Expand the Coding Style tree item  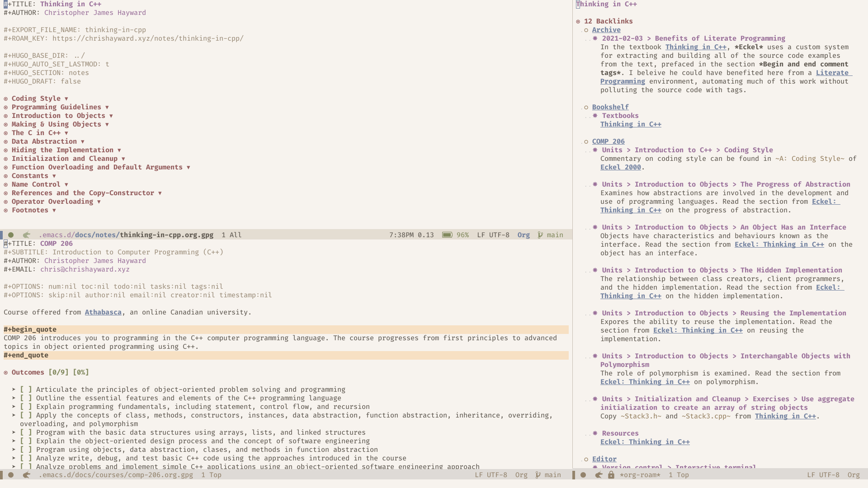click(66, 99)
